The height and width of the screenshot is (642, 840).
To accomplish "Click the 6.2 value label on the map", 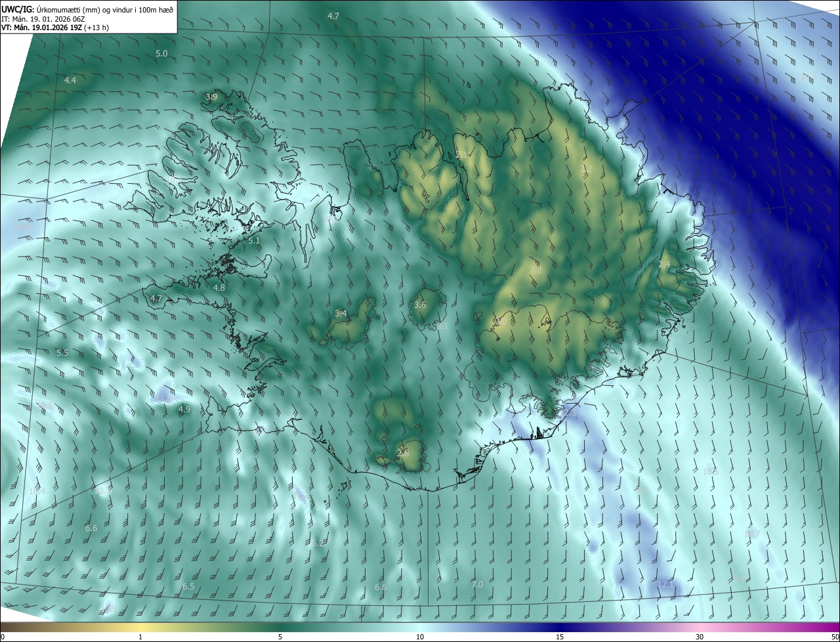I will (x=318, y=544).
